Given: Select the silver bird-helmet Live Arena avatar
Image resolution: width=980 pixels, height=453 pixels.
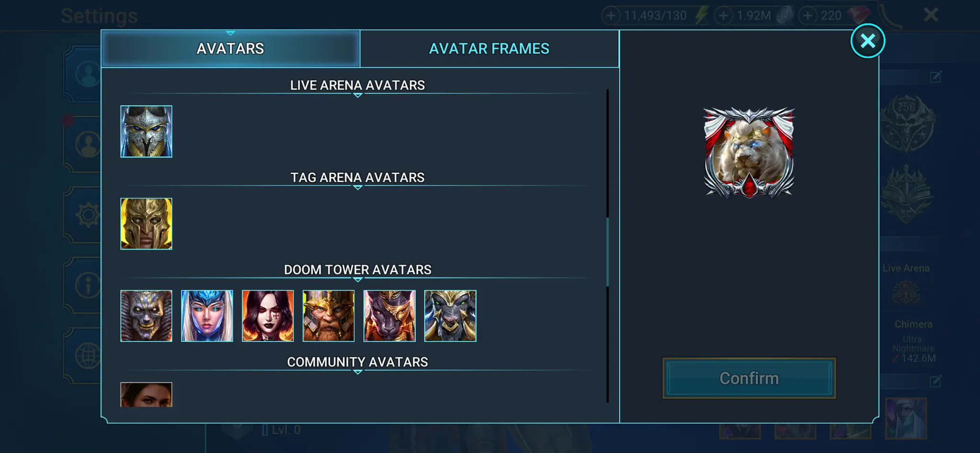Looking at the screenshot, I should [x=146, y=131].
